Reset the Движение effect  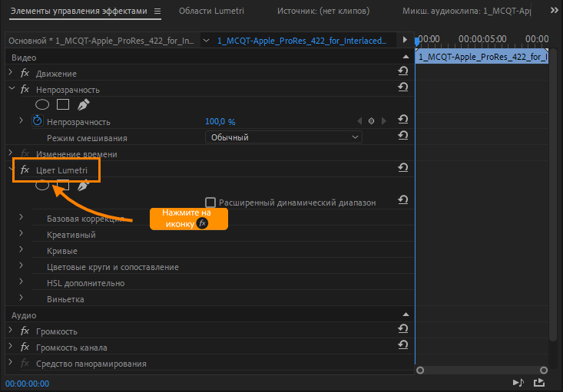pyautogui.click(x=403, y=71)
